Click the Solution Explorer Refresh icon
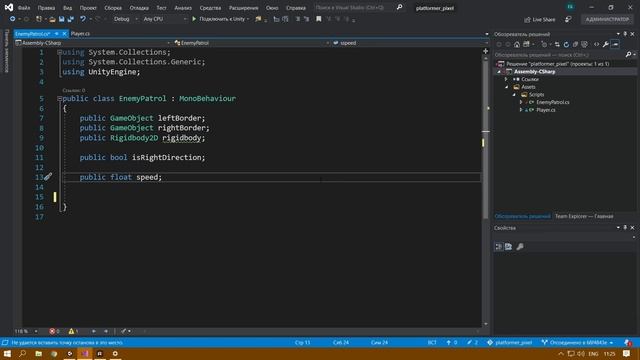The image size is (640, 360). click(x=567, y=44)
